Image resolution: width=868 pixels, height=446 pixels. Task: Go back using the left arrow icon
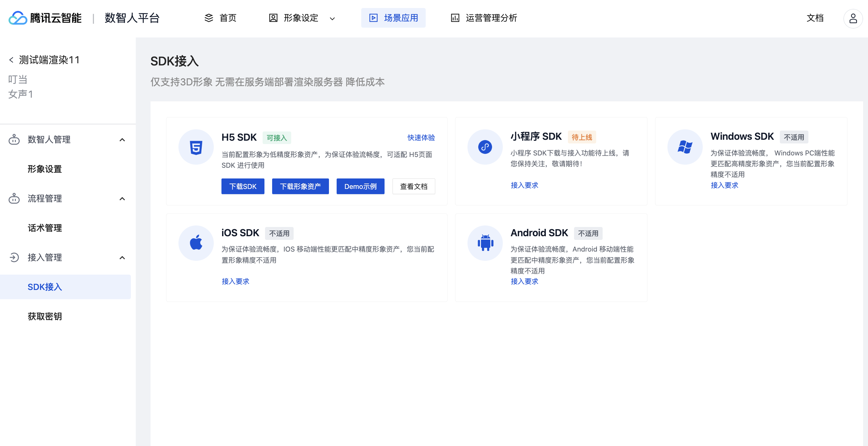coord(11,60)
